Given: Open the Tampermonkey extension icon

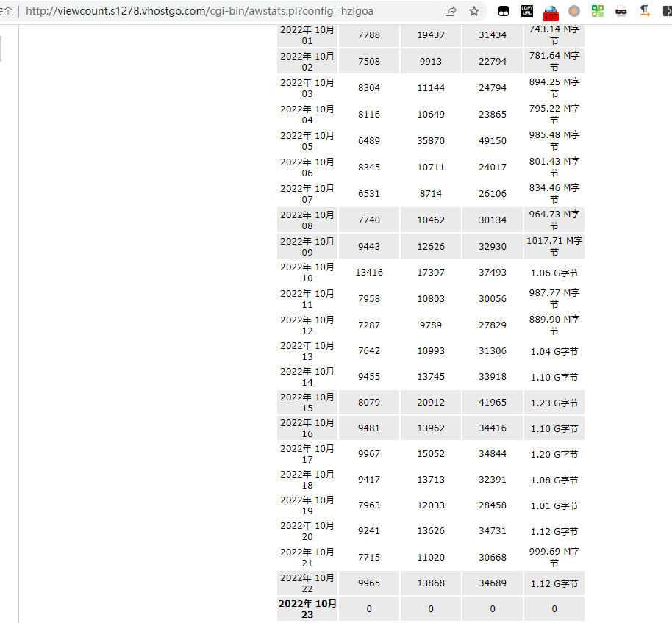Looking at the screenshot, I should point(504,11).
